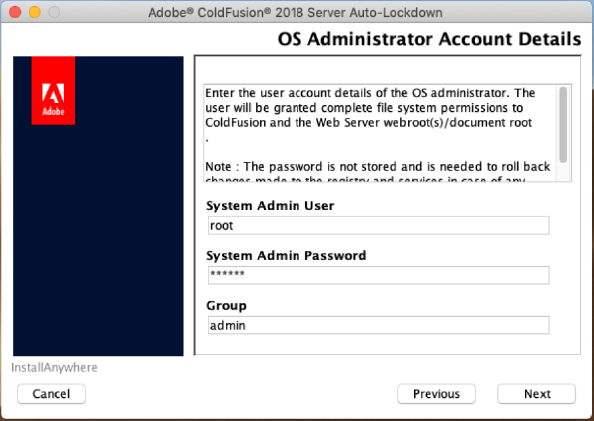Image resolution: width=594 pixels, height=421 pixels.
Task: Go back with the Previous button
Action: (x=436, y=394)
